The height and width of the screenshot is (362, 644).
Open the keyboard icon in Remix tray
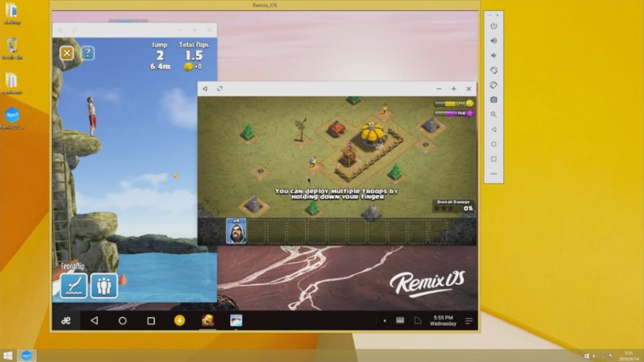(x=400, y=320)
